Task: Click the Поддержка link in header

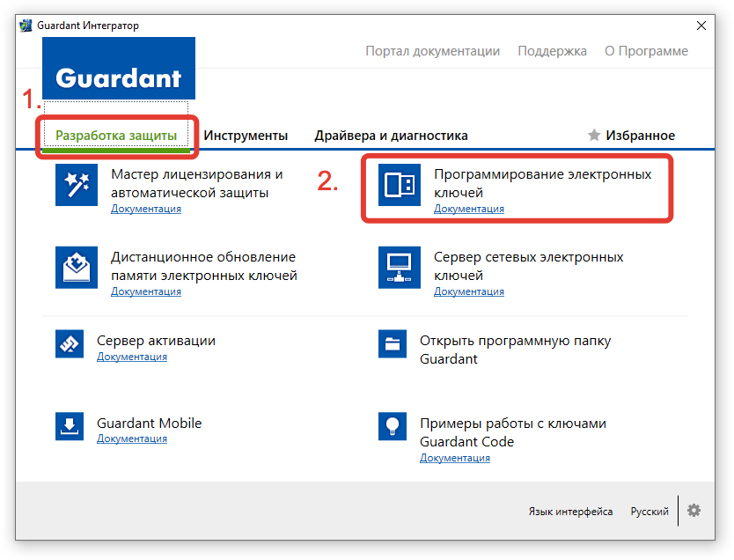Action: tap(552, 51)
